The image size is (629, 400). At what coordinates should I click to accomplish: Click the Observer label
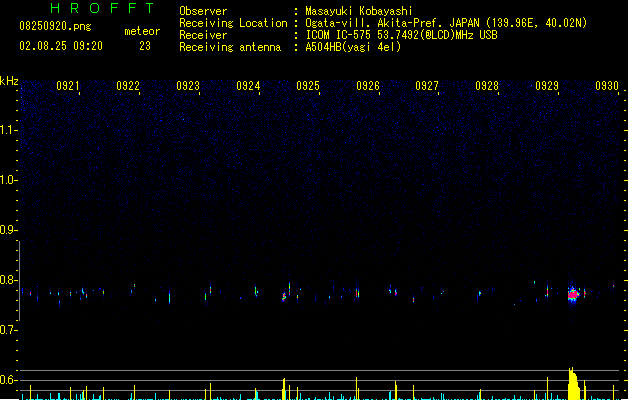pos(203,11)
